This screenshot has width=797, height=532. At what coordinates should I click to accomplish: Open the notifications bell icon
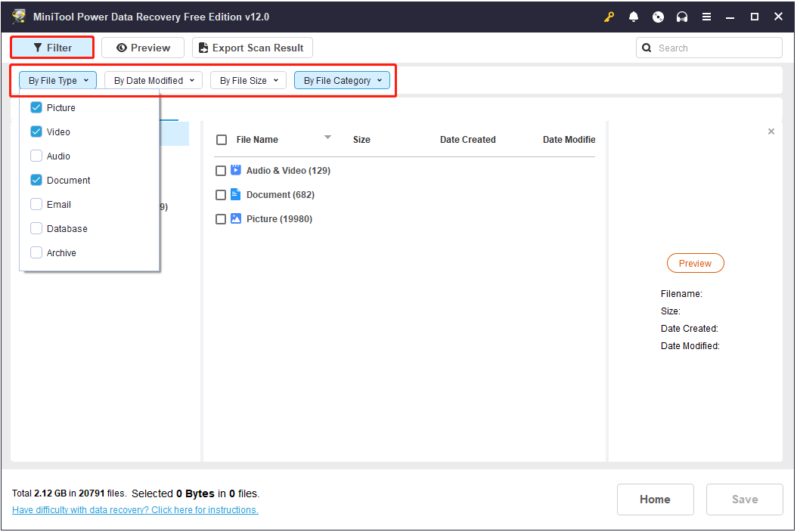634,17
